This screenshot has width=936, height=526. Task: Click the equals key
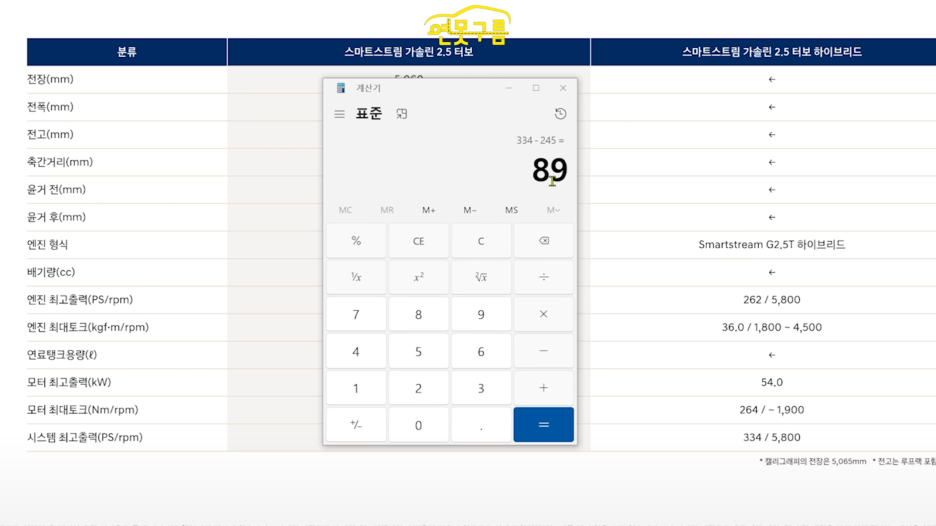(543, 425)
